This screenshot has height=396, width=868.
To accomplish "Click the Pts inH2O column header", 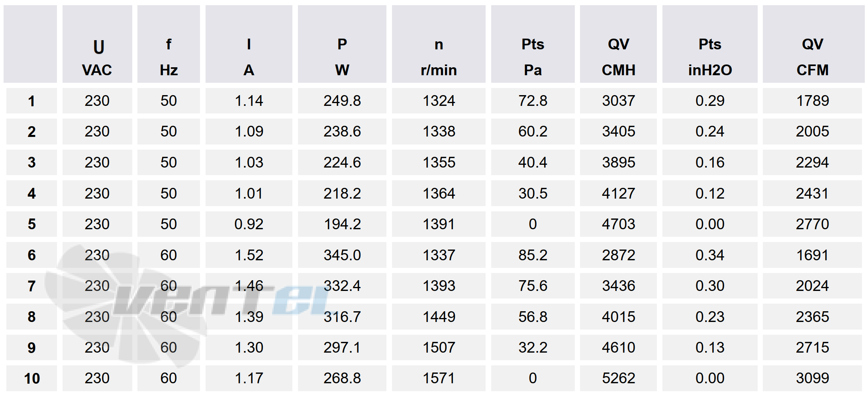I will (x=710, y=58).
